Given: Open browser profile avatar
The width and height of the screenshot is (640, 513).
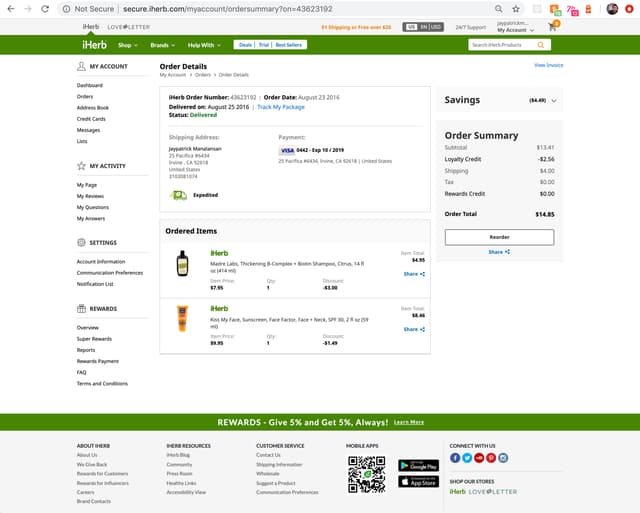Looking at the screenshot, I should click(x=612, y=9).
